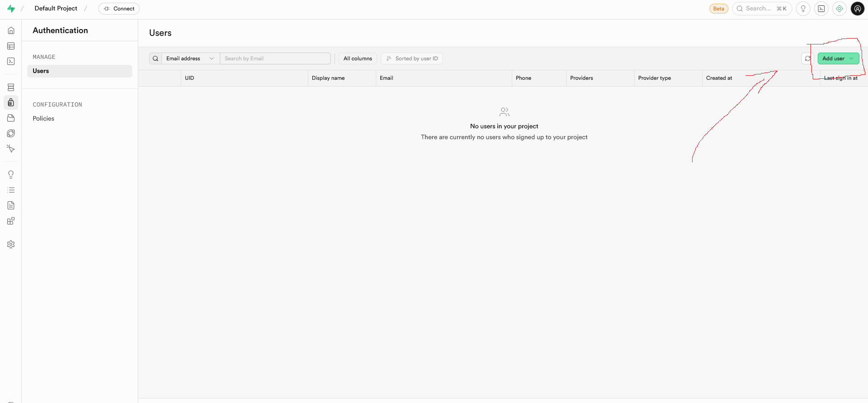
Task: Click the Email column header
Action: click(444, 78)
